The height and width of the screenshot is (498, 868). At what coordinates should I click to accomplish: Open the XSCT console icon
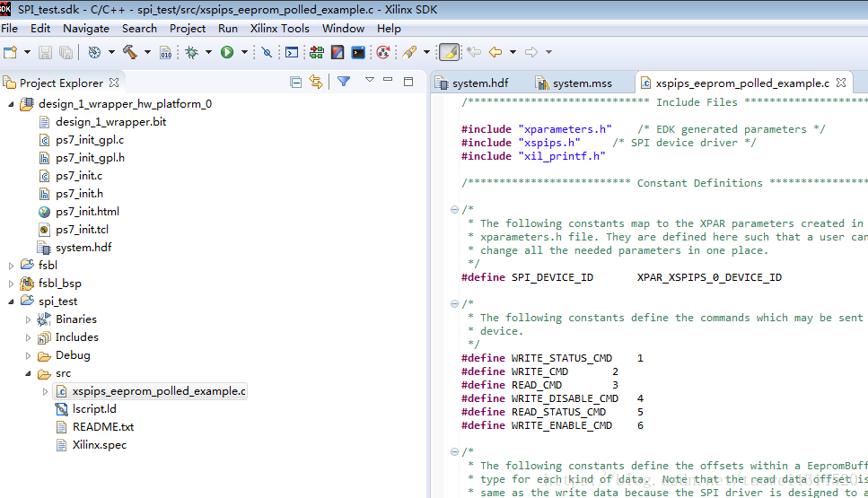(x=358, y=52)
